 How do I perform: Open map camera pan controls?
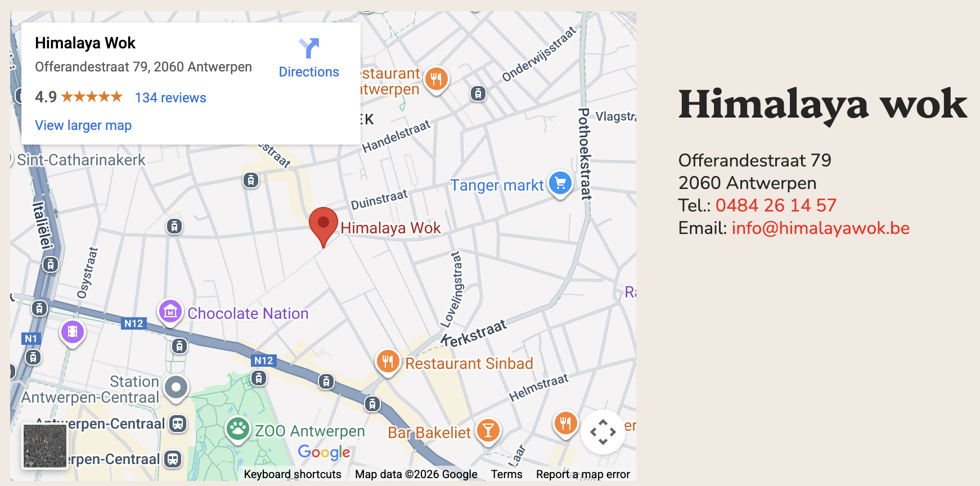click(603, 432)
